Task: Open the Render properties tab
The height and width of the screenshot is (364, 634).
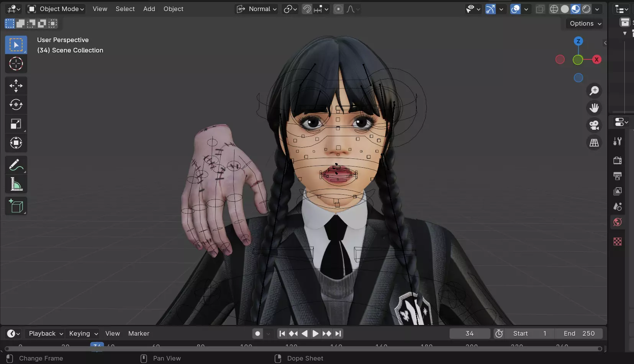Action: (x=618, y=160)
